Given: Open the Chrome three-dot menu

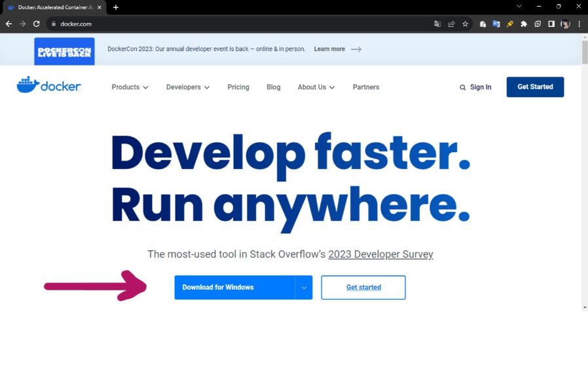Looking at the screenshot, I should 579,24.
